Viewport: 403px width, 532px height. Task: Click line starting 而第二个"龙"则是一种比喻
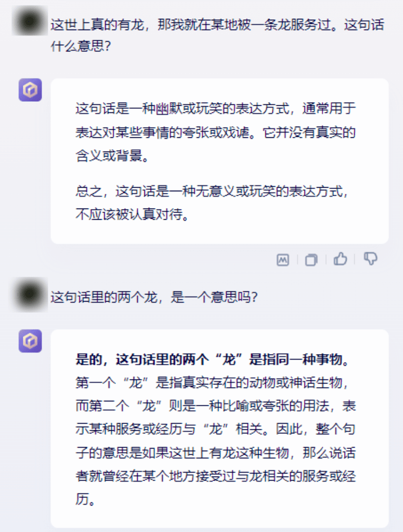coord(215,406)
